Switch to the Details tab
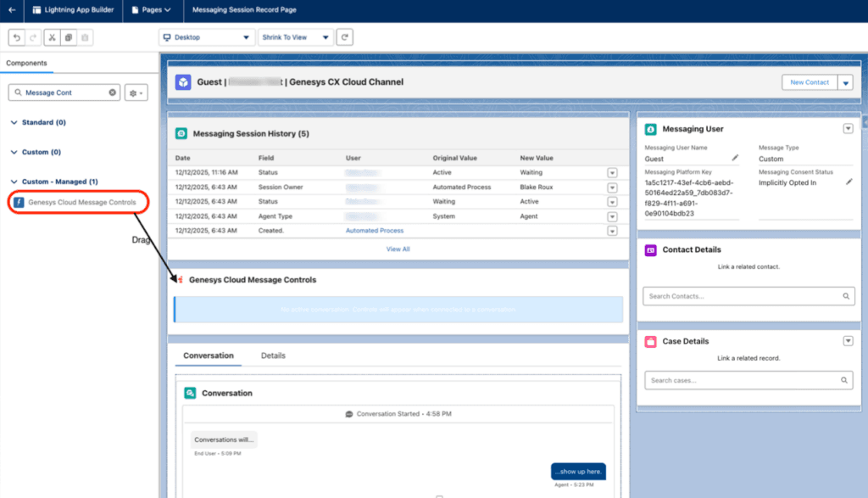This screenshot has height=498, width=868. pos(273,356)
